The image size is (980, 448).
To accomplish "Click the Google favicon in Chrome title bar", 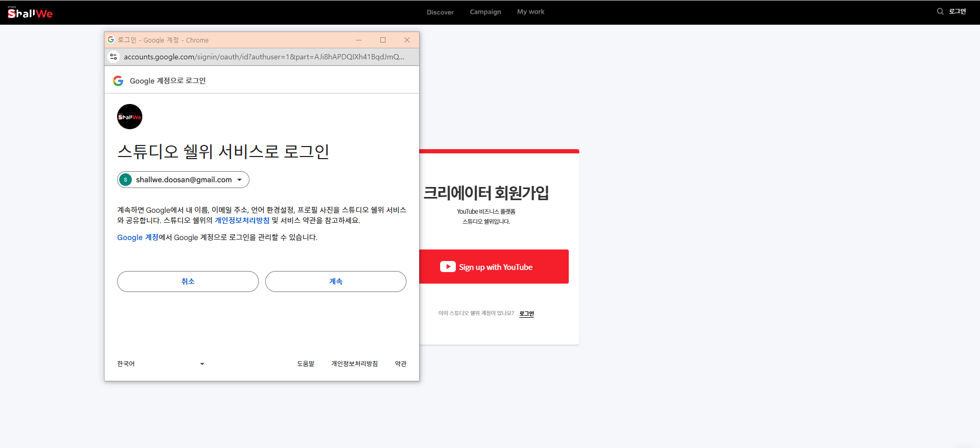I will pos(111,40).
